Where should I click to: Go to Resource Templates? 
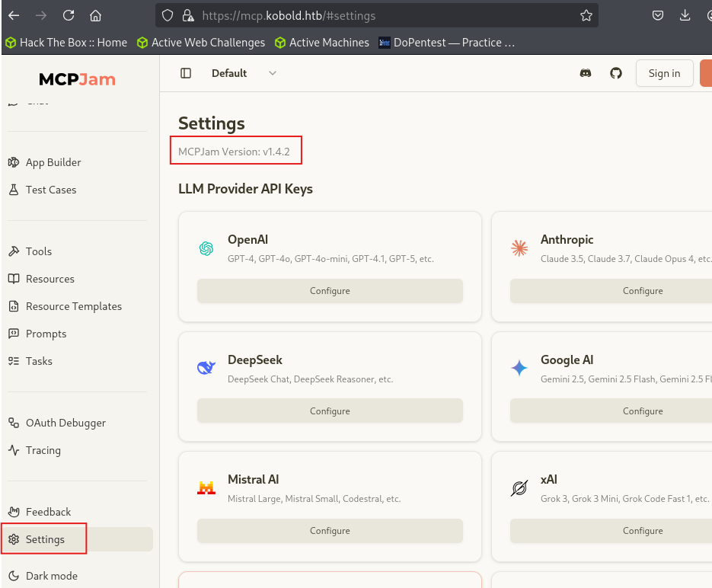tap(65, 306)
